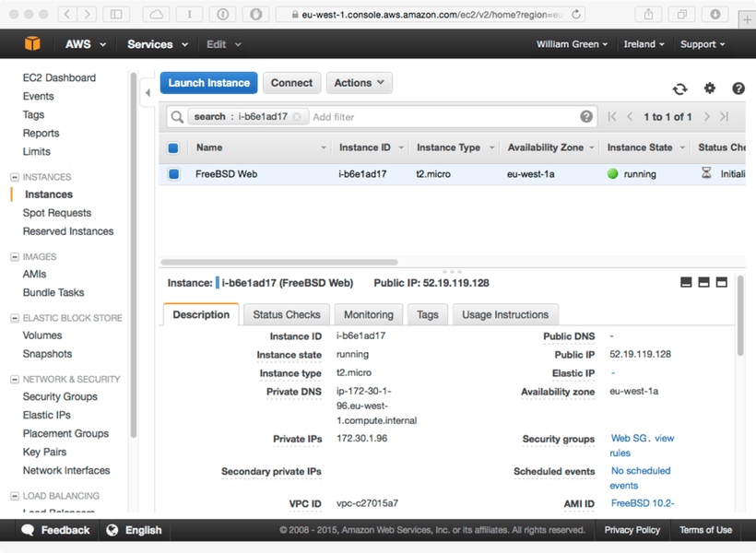The width and height of the screenshot is (756, 553).
Task: Open the iCloud tabs button
Action: [x=156, y=15]
